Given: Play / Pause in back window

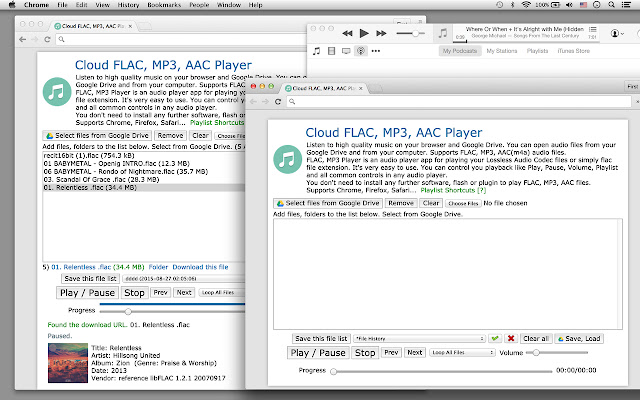Looking at the screenshot, I should tap(87, 293).
